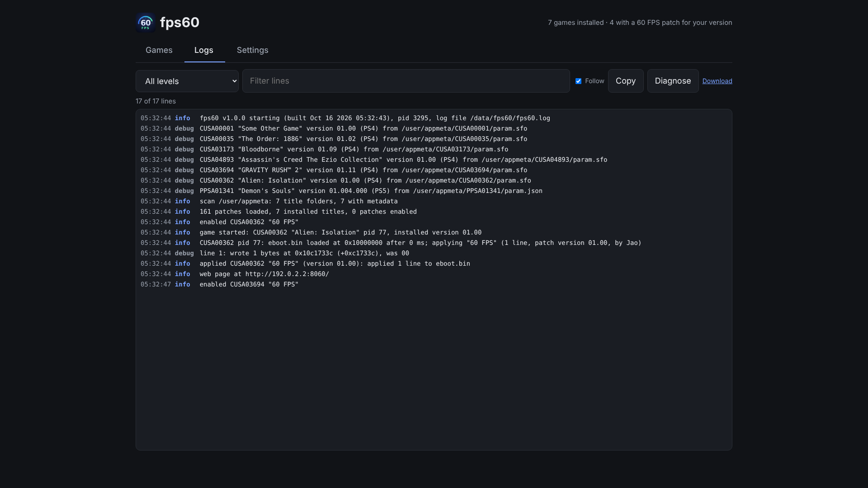Screen dimensions: 868x488
Task: Open the Download log link
Action: point(717,81)
